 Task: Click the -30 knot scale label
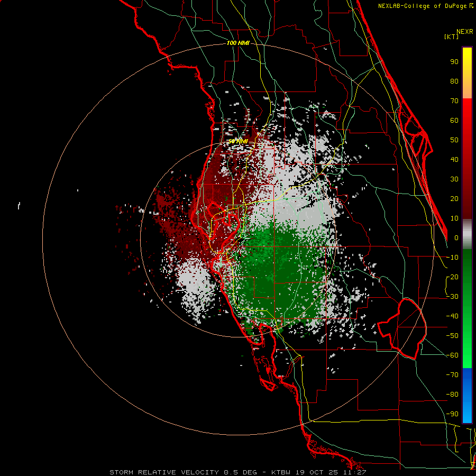pyautogui.click(x=452, y=297)
